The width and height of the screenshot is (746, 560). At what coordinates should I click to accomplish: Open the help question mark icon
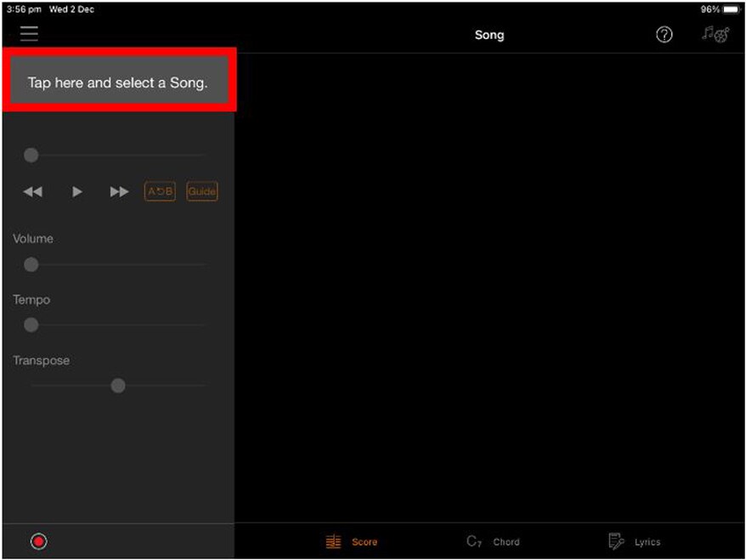click(x=664, y=35)
